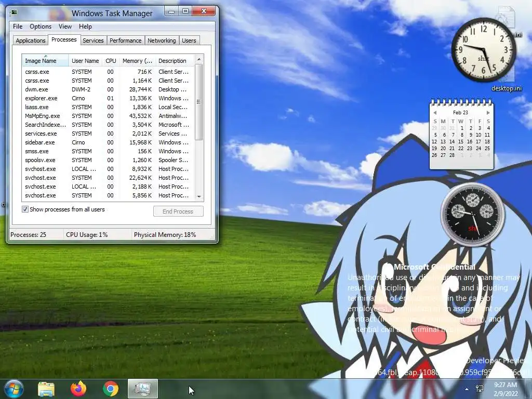Viewport: 532px width, 399px height.
Task: Switch to the Performance tab
Action: pyautogui.click(x=126, y=41)
